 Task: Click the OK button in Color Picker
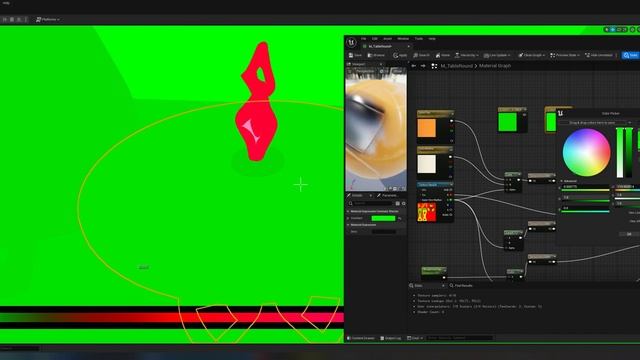click(629, 234)
